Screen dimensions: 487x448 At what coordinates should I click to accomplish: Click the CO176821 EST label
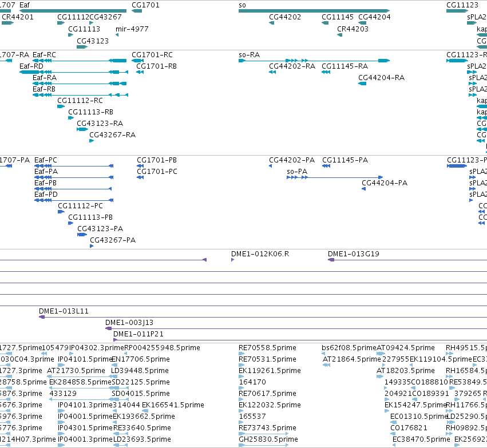409,428
